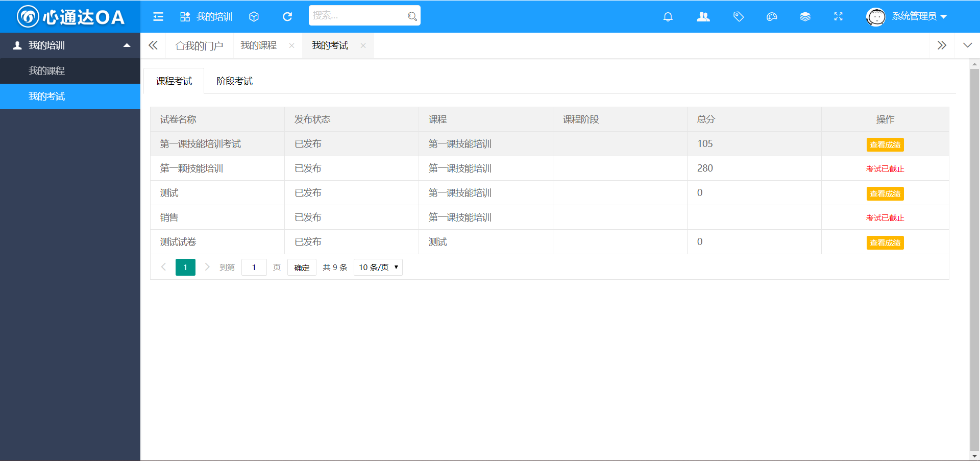
Task: Open notifications bell icon
Action: point(668,17)
